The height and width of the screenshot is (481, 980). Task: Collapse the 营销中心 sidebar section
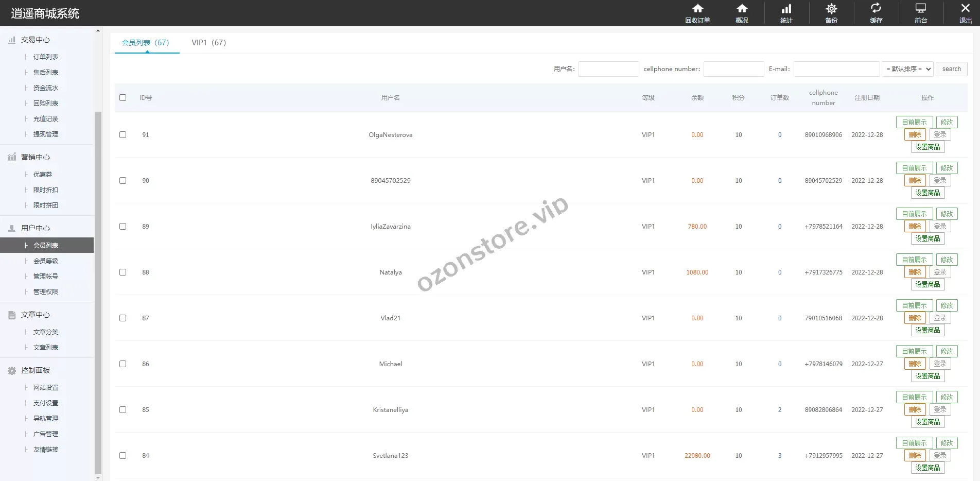[x=35, y=158]
